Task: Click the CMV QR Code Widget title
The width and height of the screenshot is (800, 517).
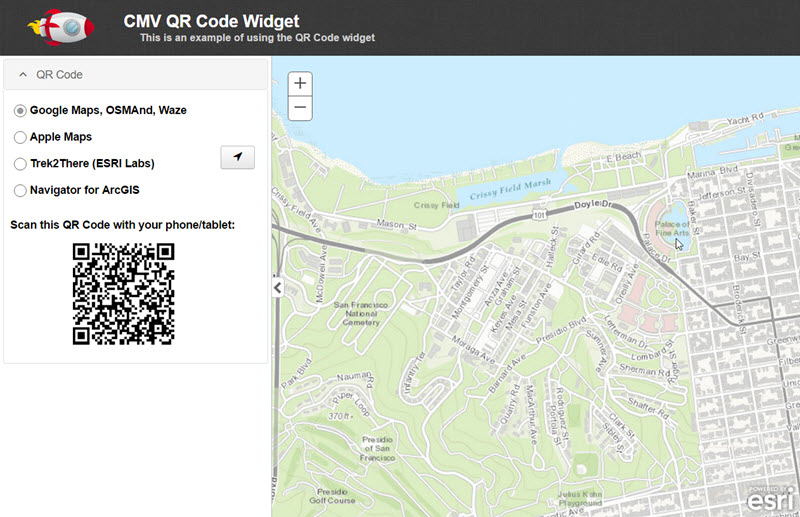Action: pyautogui.click(x=211, y=21)
